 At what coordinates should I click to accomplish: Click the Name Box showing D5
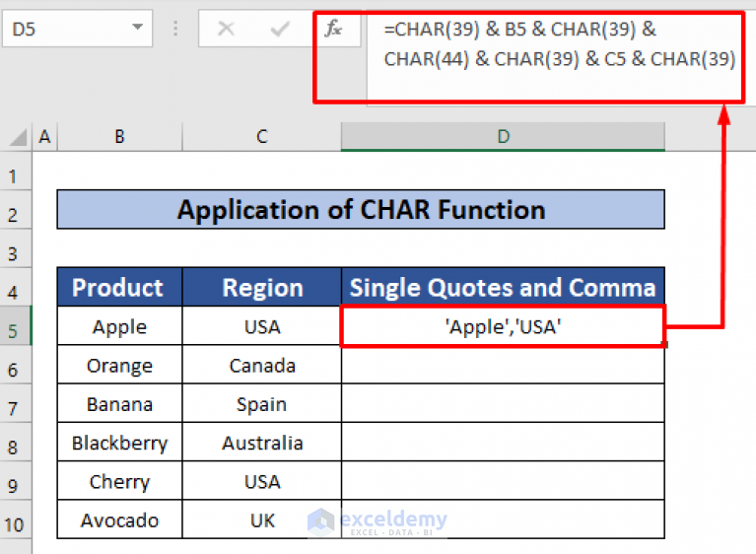coord(77,29)
